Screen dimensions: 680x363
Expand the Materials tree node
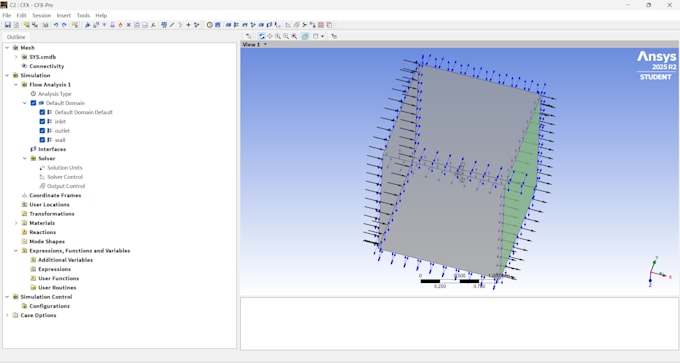pyautogui.click(x=16, y=223)
